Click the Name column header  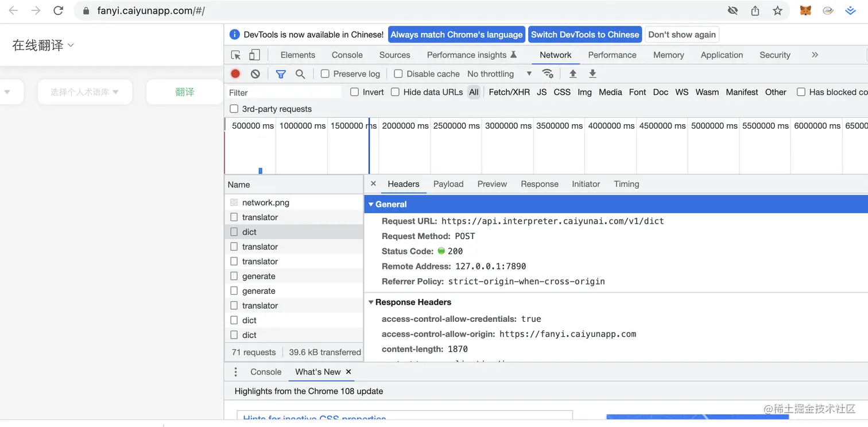[294, 184]
